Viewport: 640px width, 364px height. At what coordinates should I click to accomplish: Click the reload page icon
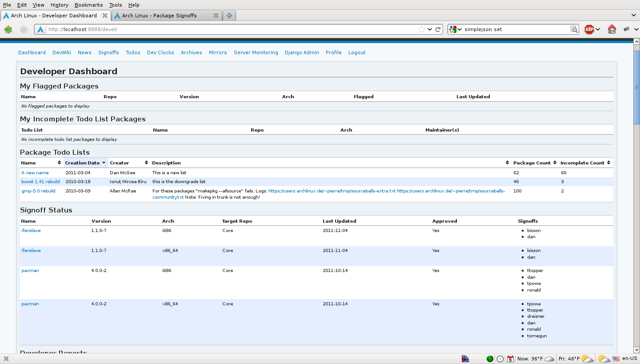tap(438, 29)
